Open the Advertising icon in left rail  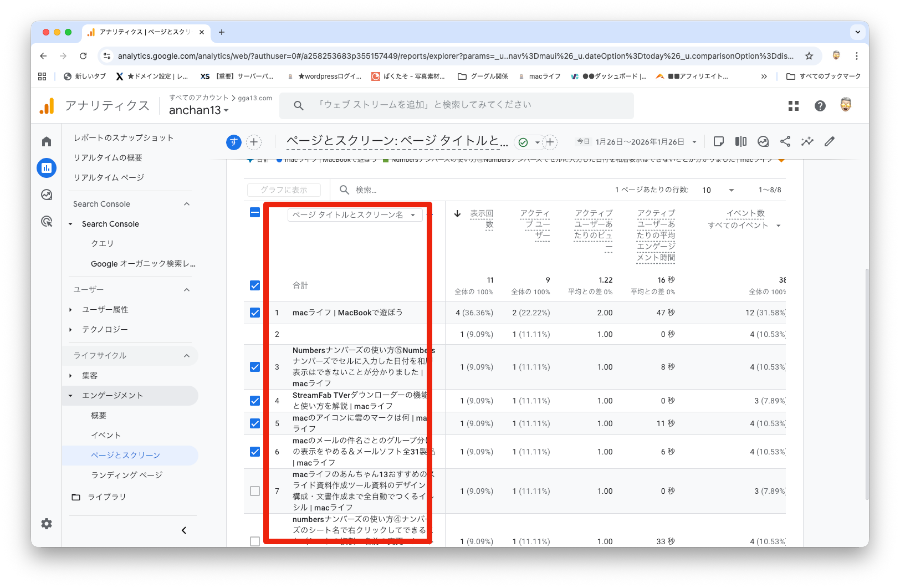[x=47, y=222]
